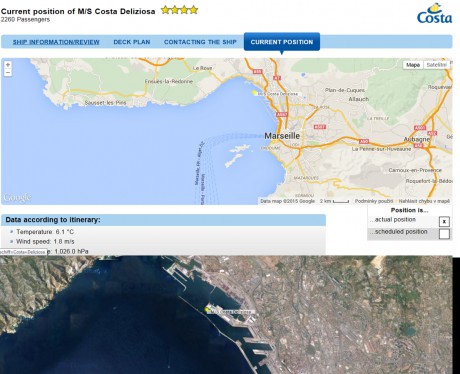Click the yellow star rating icons
The height and width of the screenshot is (374, 460).
[179, 10]
